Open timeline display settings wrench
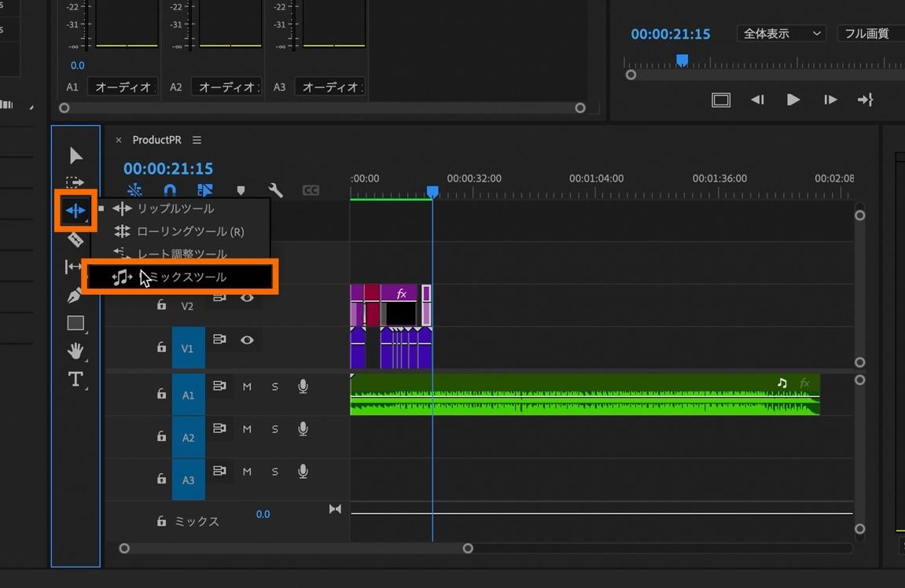Screen dimensions: 905x588 pos(276,190)
